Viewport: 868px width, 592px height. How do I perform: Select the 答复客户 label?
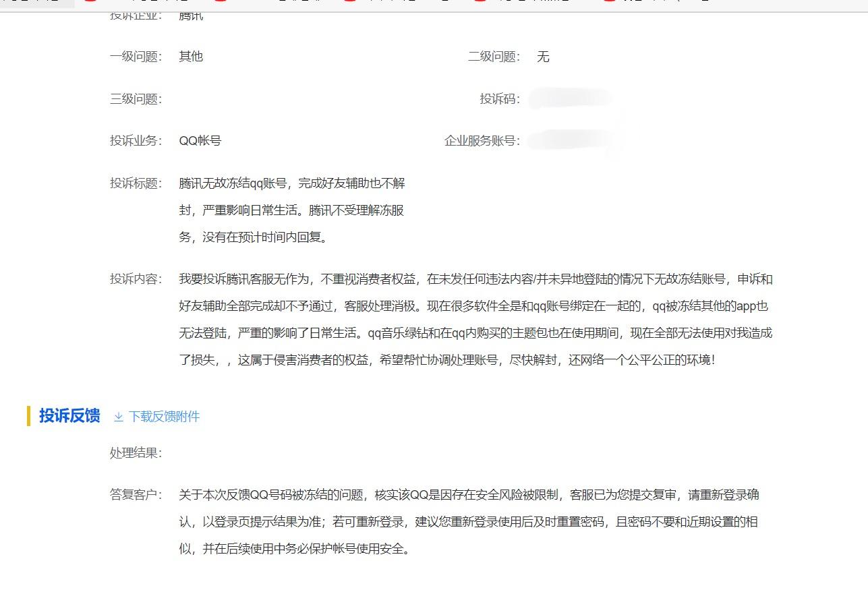coord(136,495)
